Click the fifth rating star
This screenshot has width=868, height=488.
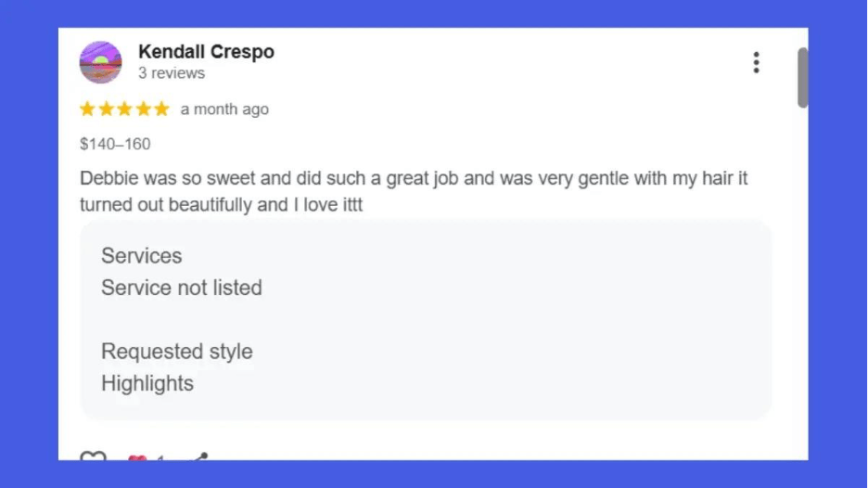162,109
